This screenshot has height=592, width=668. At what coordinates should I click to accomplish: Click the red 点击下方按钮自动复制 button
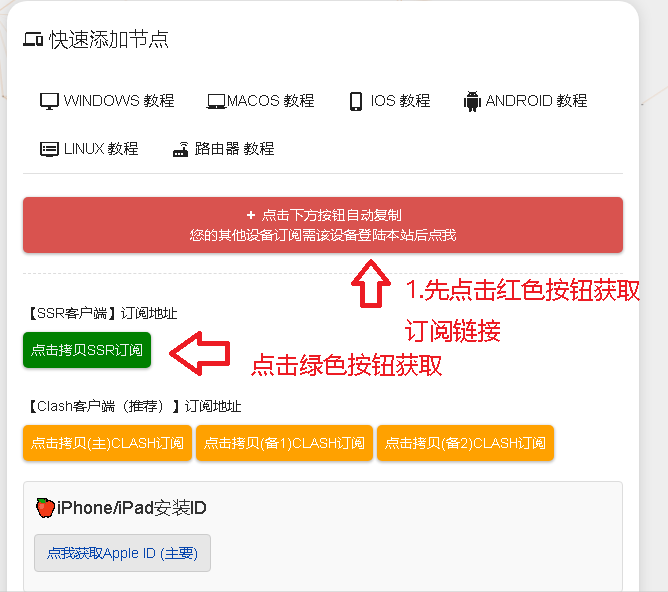tap(323, 225)
